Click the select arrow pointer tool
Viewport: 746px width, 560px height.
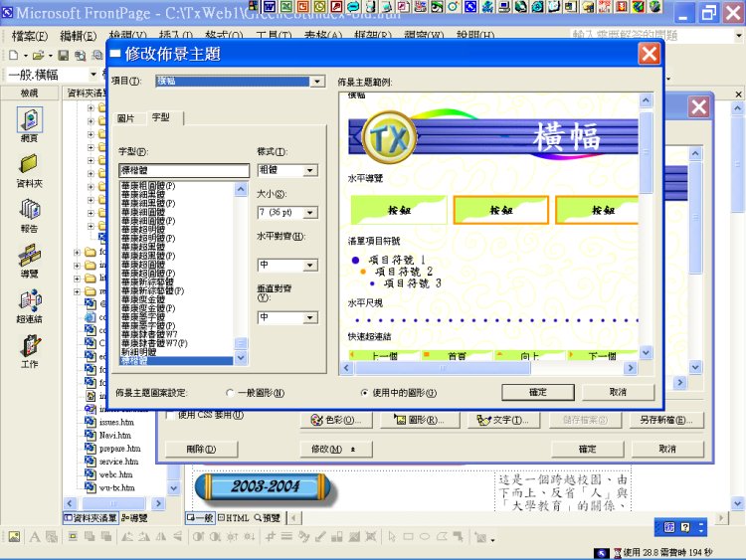392,537
